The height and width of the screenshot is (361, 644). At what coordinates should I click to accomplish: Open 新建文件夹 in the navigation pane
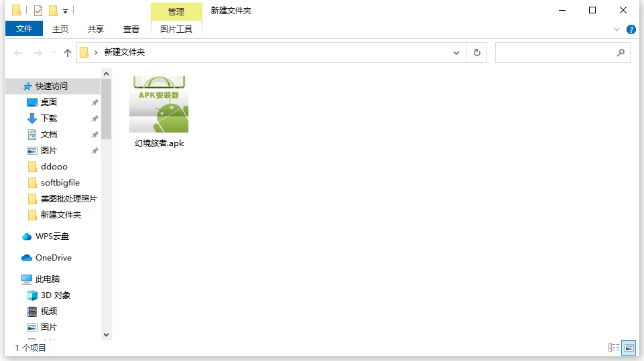point(61,215)
